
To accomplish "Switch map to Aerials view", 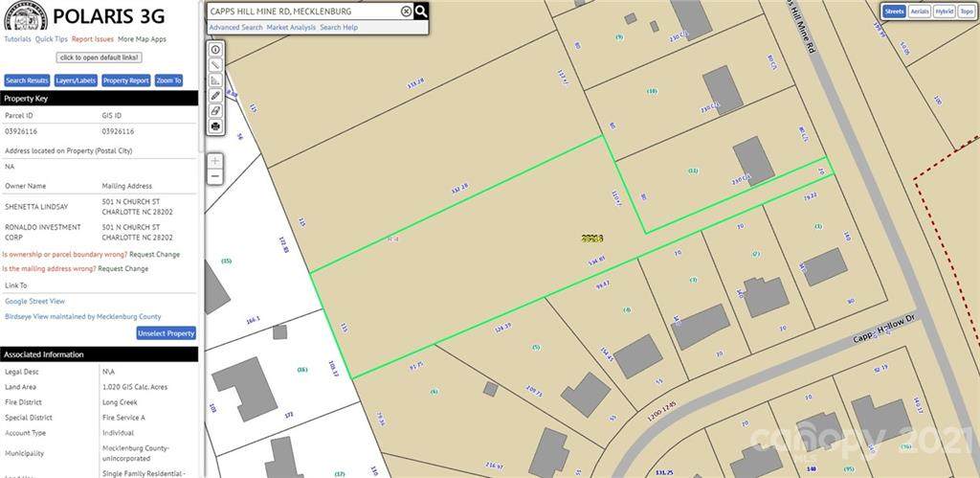I will (x=920, y=11).
